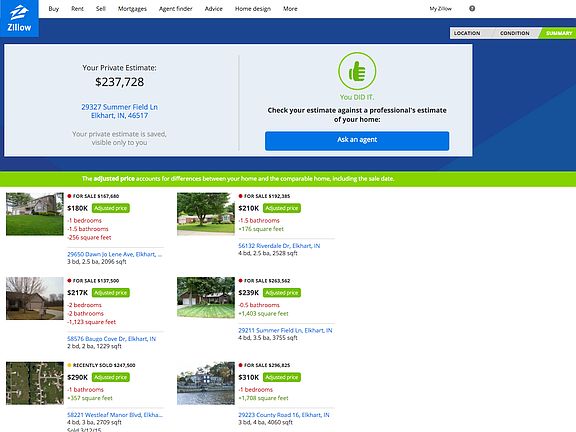Open 29650 Dawn Jo Lene Ave listing link
The width and height of the screenshot is (576, 432).
(115, 254)
